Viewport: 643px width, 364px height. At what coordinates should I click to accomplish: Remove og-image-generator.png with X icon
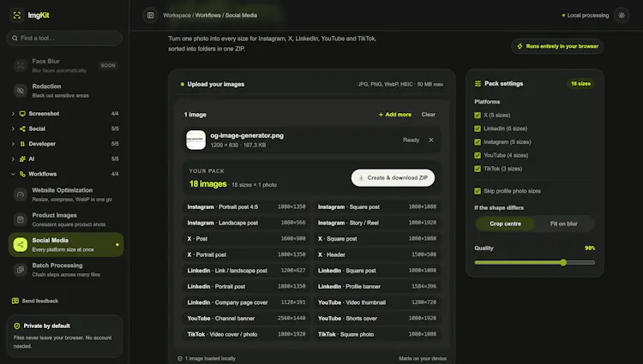431,140
